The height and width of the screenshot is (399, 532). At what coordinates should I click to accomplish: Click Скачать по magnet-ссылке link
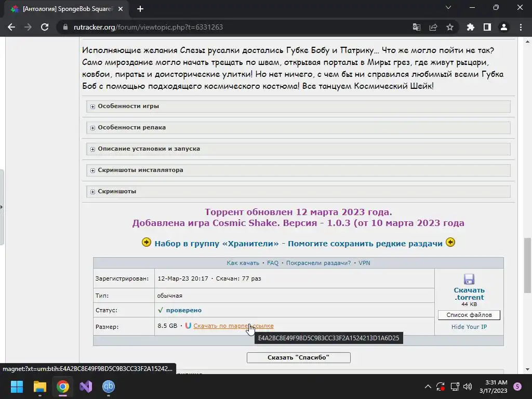233,326
